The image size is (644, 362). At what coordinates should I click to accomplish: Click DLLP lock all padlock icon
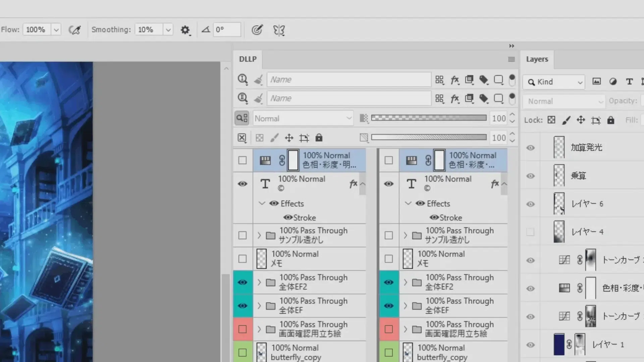319,137
